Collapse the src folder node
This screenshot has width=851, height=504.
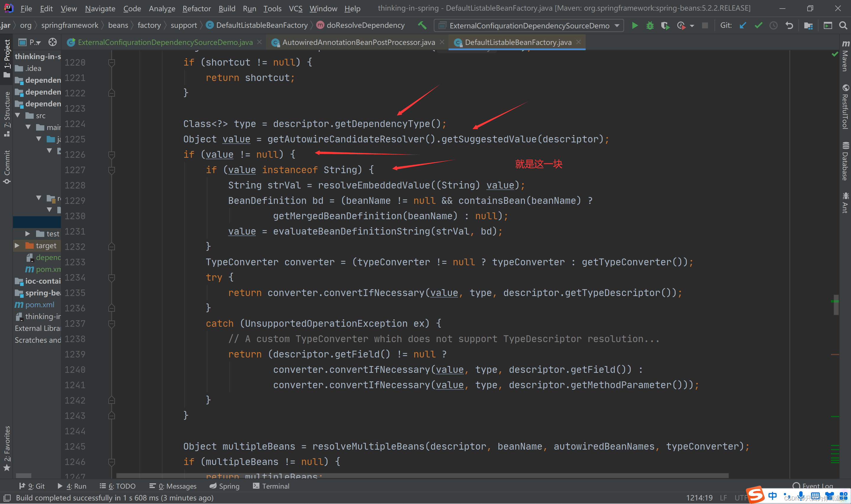click(x=18, y=116)
